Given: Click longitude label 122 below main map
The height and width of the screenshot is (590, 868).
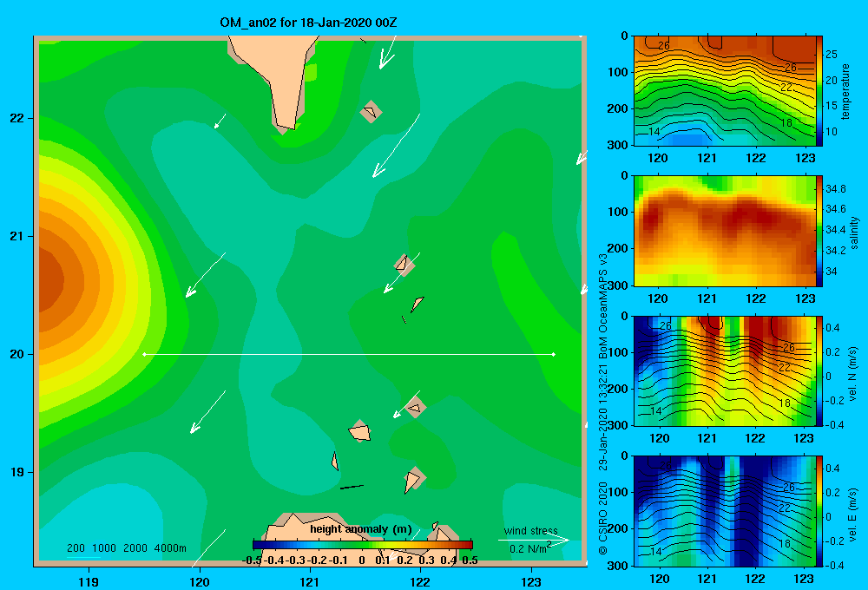Looking at the screenshot, I should (420, 582).
